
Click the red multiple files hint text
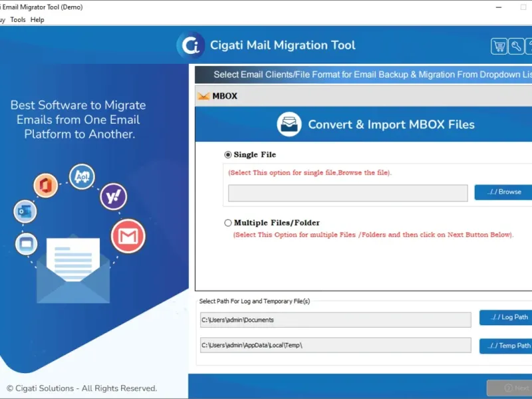373,235
